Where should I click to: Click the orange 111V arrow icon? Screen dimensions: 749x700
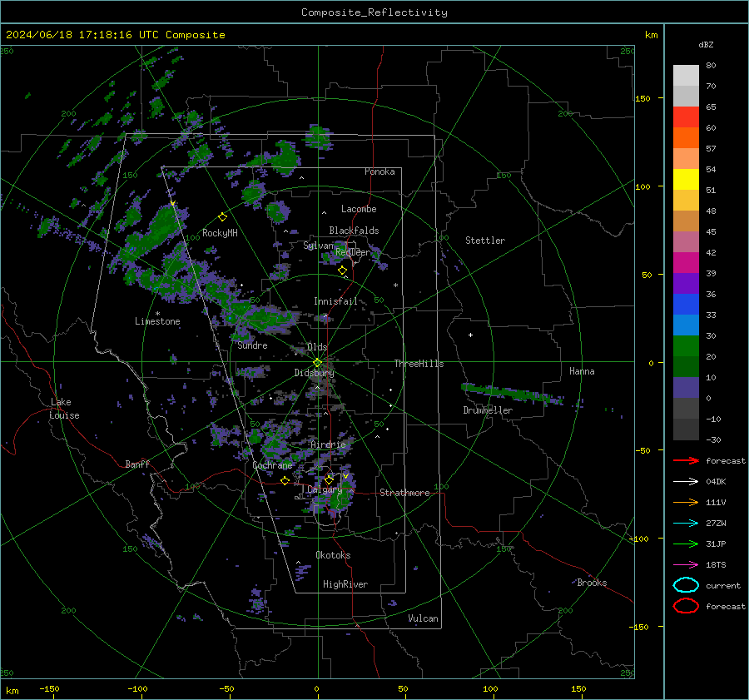(x=686, y=502)
